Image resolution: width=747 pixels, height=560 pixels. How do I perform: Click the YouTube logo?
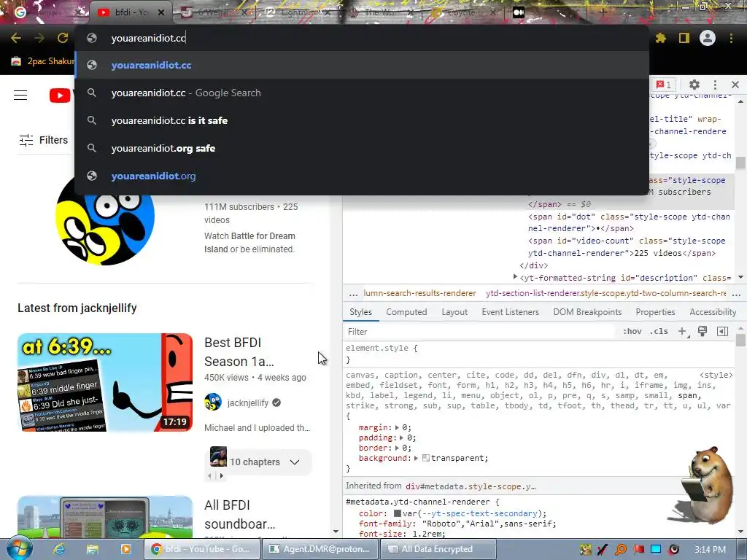coord(60,96)
